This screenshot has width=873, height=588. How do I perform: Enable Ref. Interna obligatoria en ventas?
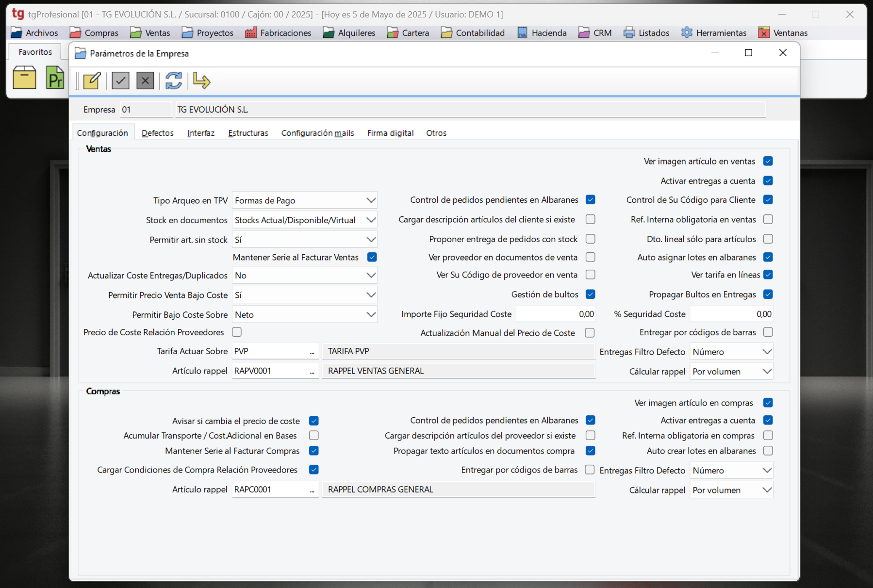[x=768, y=219]
